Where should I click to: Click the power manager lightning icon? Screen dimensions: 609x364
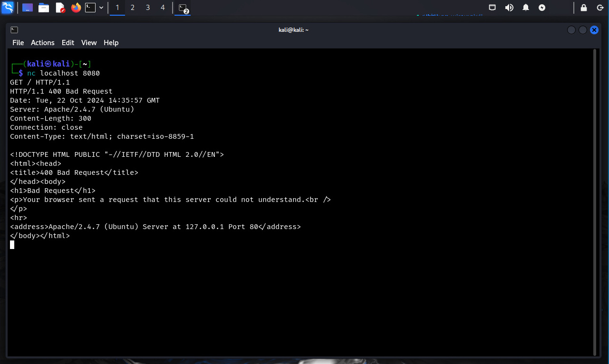click(x=542, y=8)
